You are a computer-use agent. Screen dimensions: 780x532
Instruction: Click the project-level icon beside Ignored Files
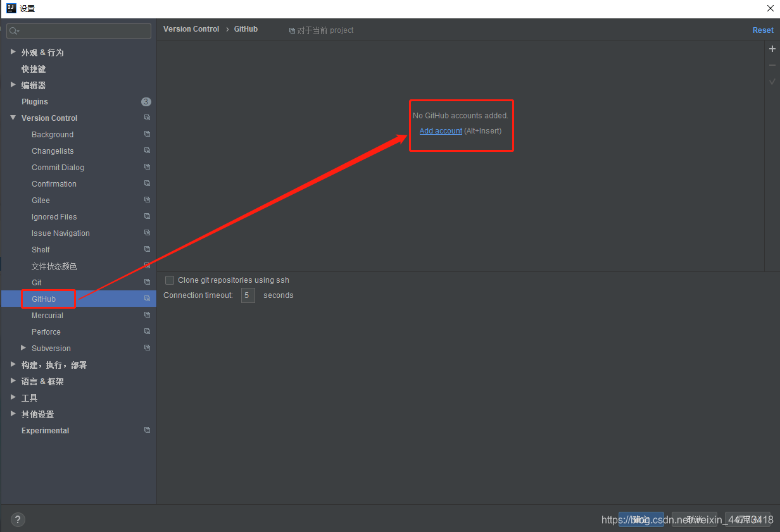click(x=147, y=216)
